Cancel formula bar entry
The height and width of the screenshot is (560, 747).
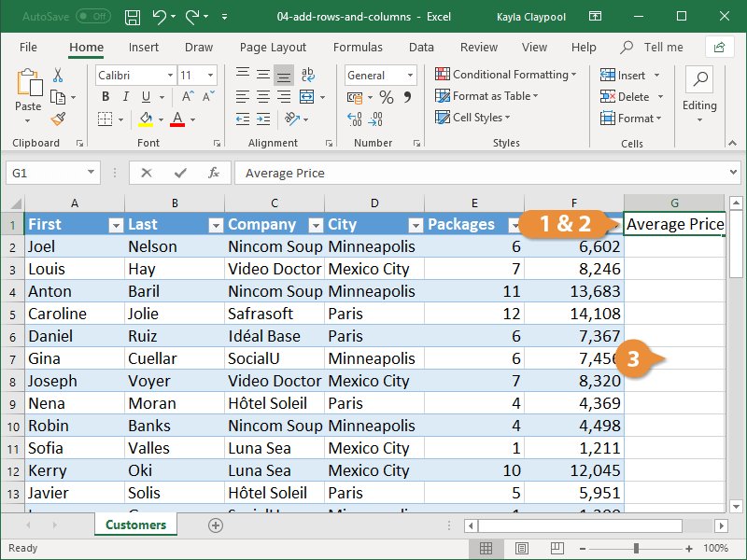point(147,173)
